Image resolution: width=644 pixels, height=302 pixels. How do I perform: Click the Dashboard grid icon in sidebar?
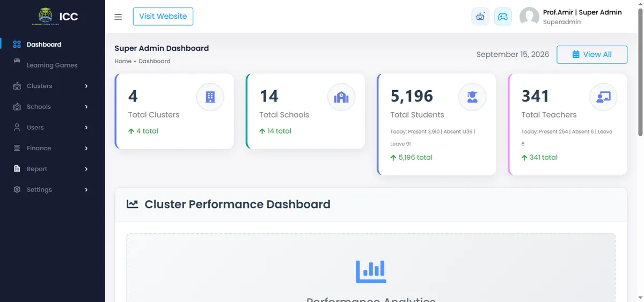[x=17, y=45]
